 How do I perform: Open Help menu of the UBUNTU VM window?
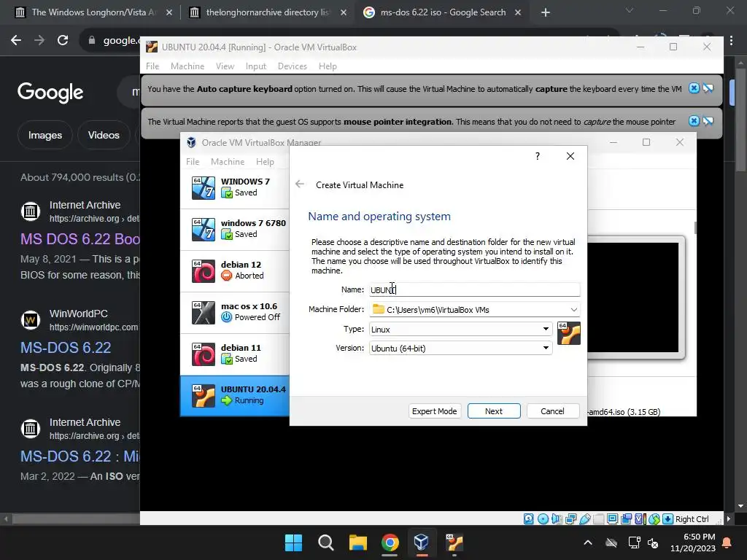328,66
